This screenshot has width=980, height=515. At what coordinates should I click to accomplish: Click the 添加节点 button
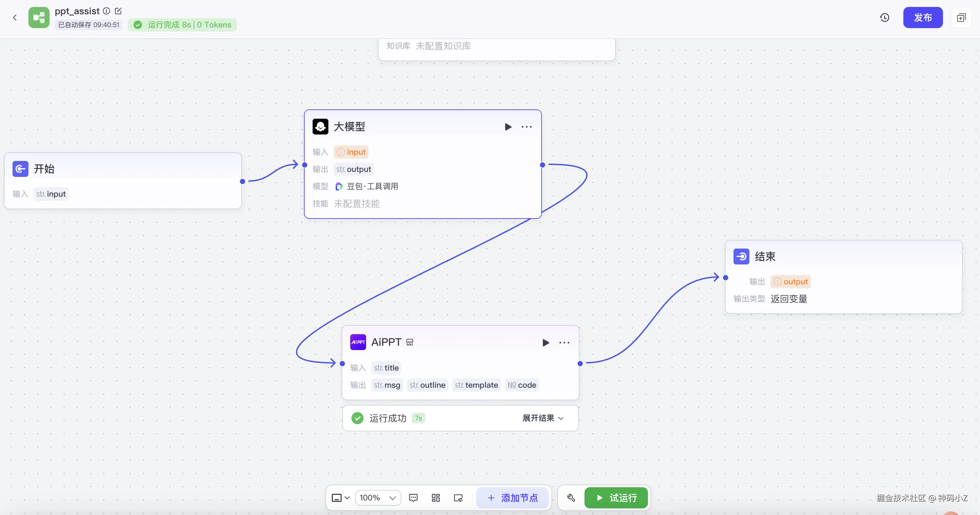tap(512, 497)
